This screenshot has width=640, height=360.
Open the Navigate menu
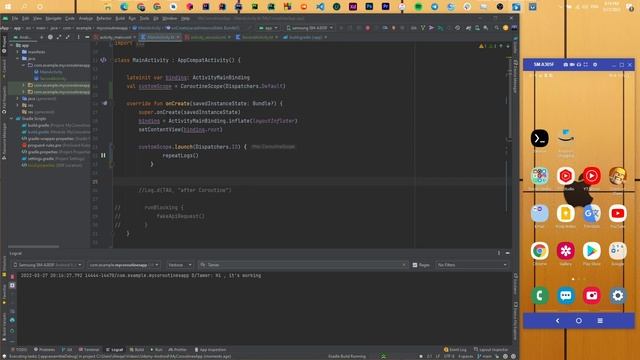[53, 18]
